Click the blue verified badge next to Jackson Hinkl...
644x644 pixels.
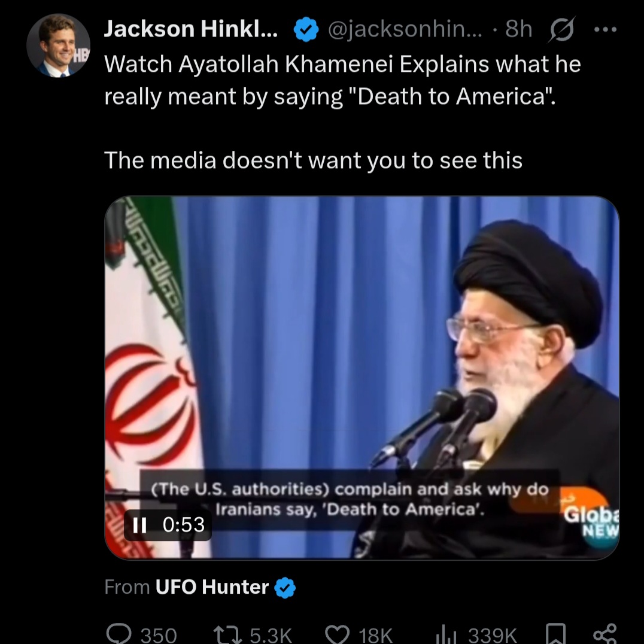[306, 29]
